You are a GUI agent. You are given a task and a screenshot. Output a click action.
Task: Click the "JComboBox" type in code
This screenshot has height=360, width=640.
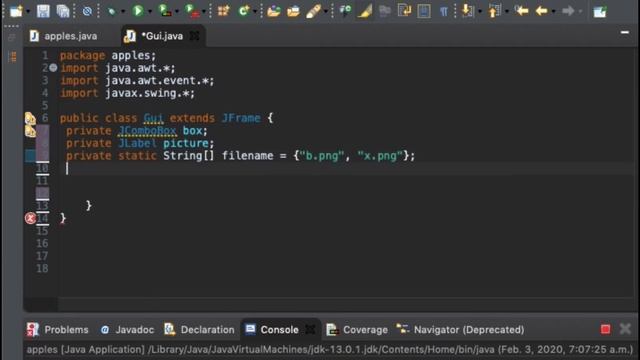tap(147, 131)
